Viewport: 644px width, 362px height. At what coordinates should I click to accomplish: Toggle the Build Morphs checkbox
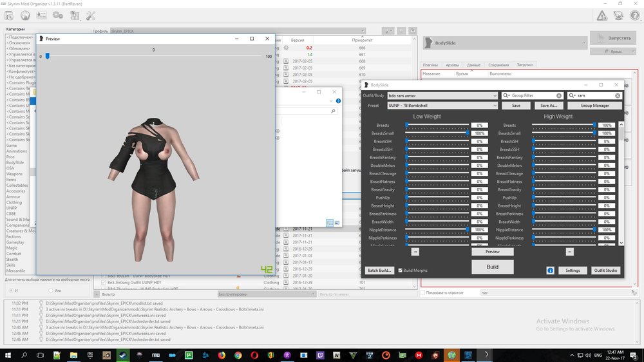pos(400,271)
